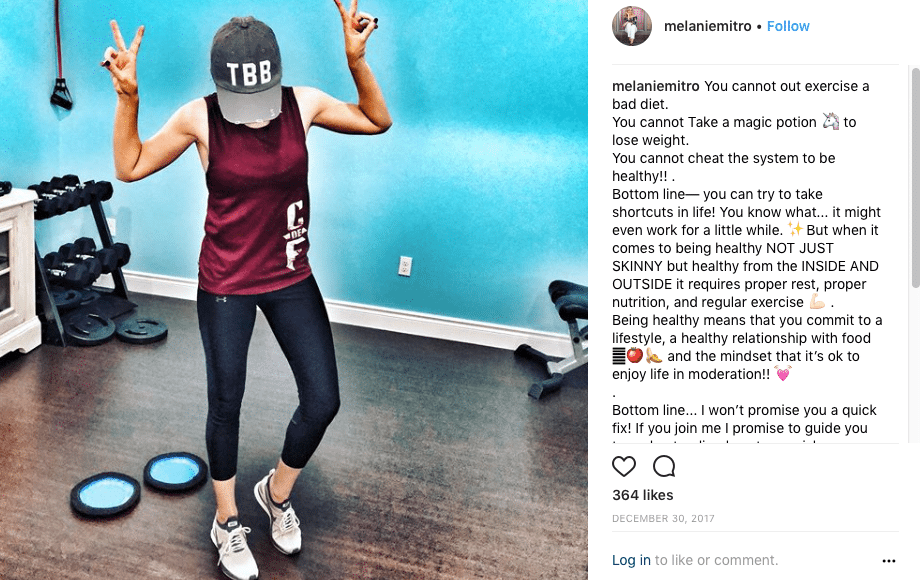Click the flexed bicep emoji in the caption
Viewport: 920px width, 580px height.
pyautogui.click(x=817, y=302)
